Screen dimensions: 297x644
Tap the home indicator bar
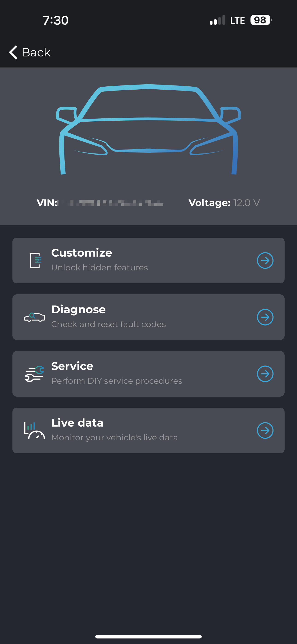point(148,636)
